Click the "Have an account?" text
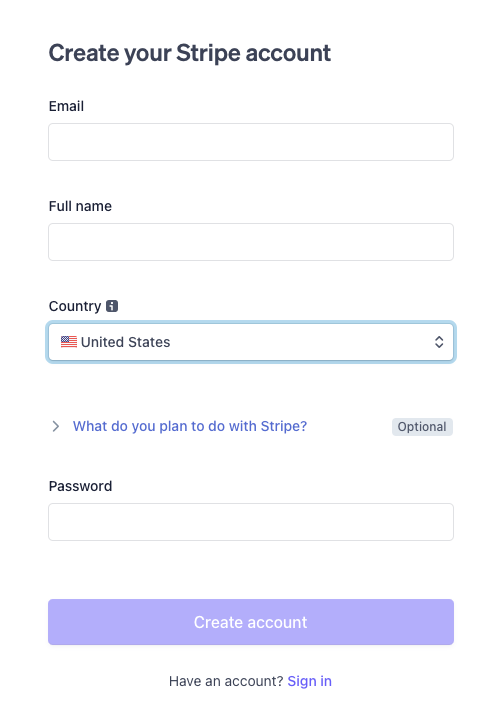The width and height of the screenshot is (504, 722). pyautogui.click(x=226, y=681)
